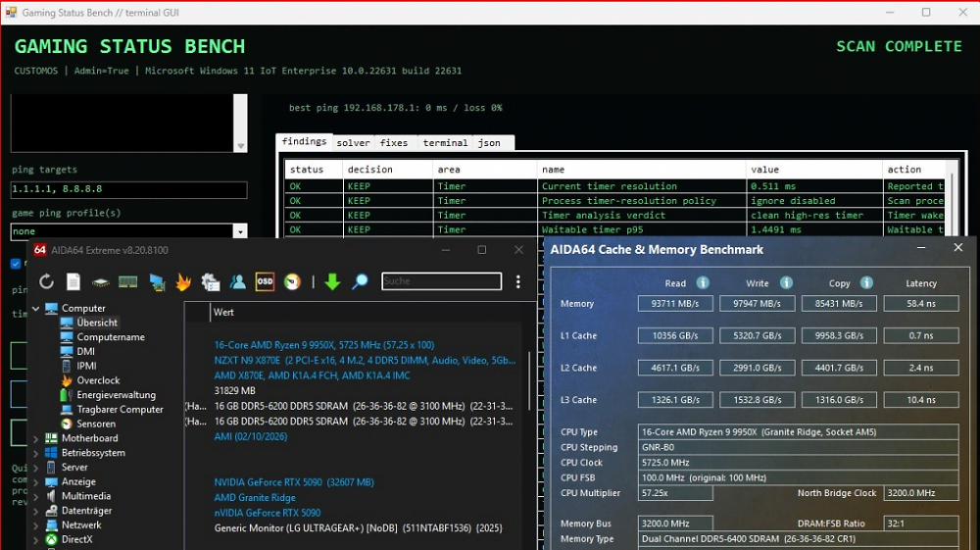Expand the Netzwerk tree node
980x550 pixels.
[35, 525]
